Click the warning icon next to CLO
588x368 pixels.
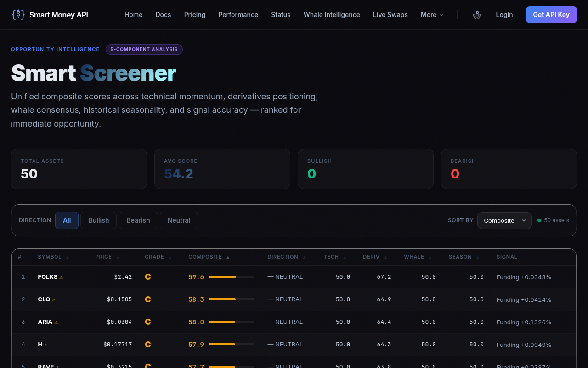click(x=54, y=299)
